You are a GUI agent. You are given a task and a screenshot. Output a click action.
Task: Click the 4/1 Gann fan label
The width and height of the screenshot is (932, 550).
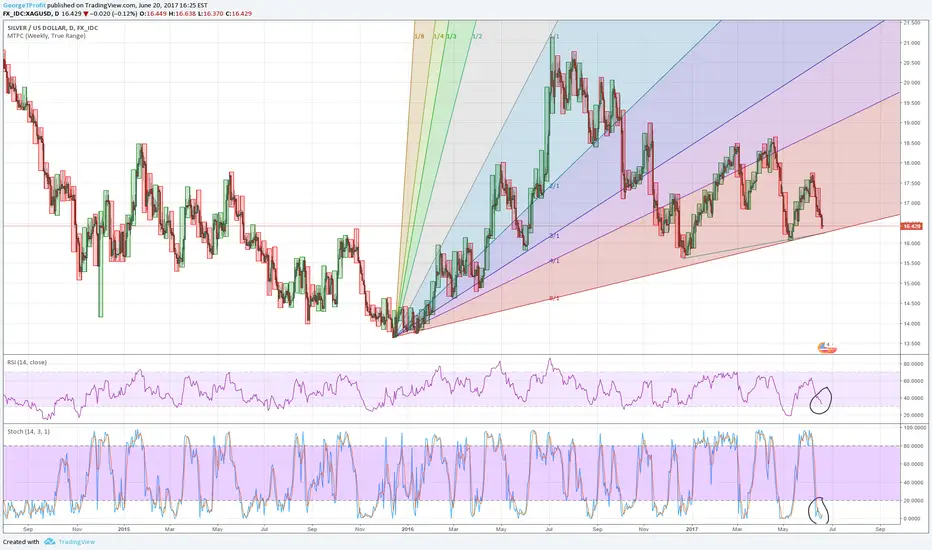[554, 261]
